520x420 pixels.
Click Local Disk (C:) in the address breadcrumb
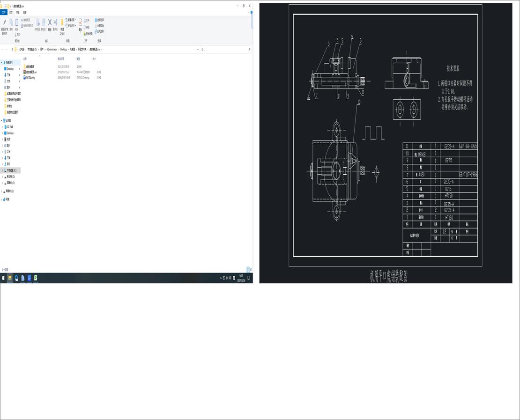[x=32, y=49]
